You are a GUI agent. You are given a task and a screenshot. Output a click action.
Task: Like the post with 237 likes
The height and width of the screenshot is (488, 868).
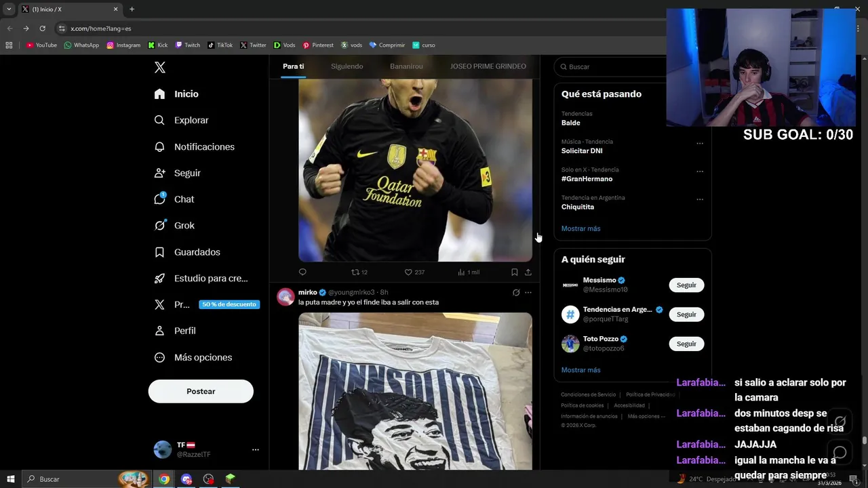[414, 272]
